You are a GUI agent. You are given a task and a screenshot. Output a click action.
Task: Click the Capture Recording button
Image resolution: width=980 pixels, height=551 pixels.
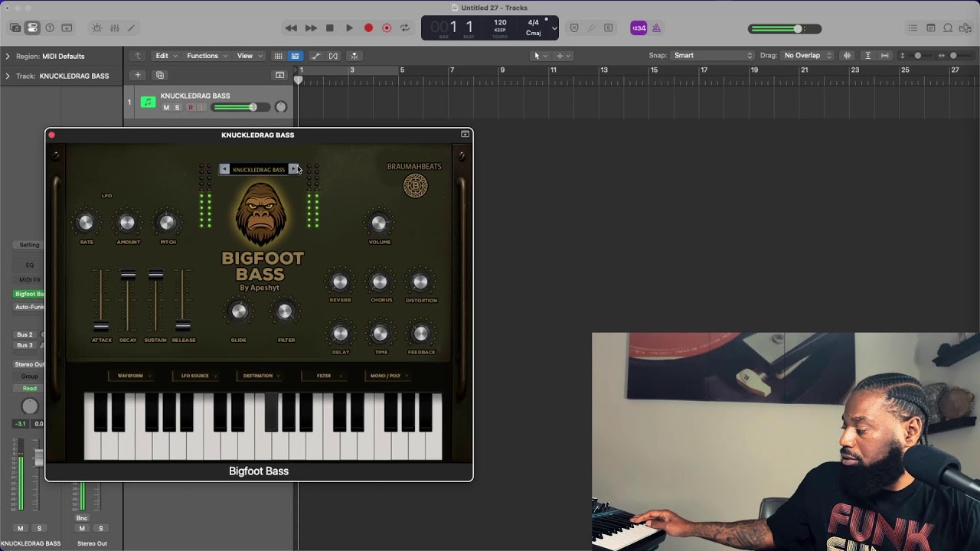(387, 28)
